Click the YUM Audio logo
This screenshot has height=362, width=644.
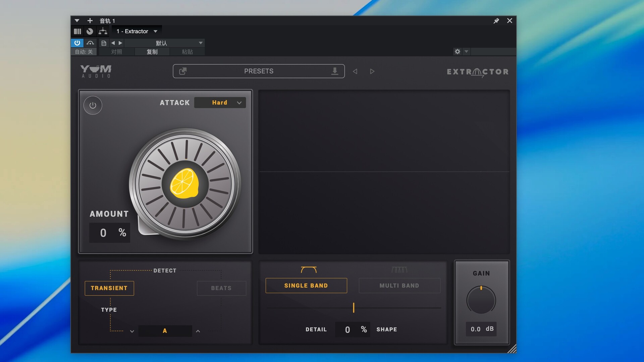[x=96, y=71]
